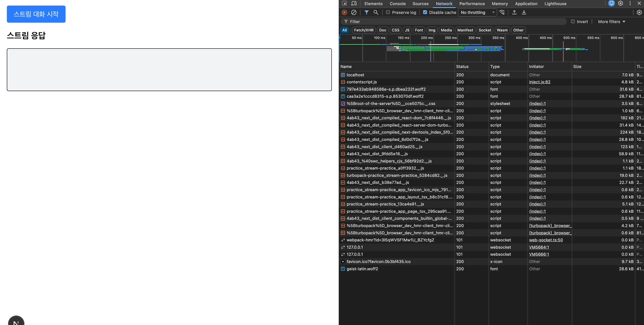Enable the Preserve log checkbox
Viewport: 644px width, 325px height.
click(388, 12)
